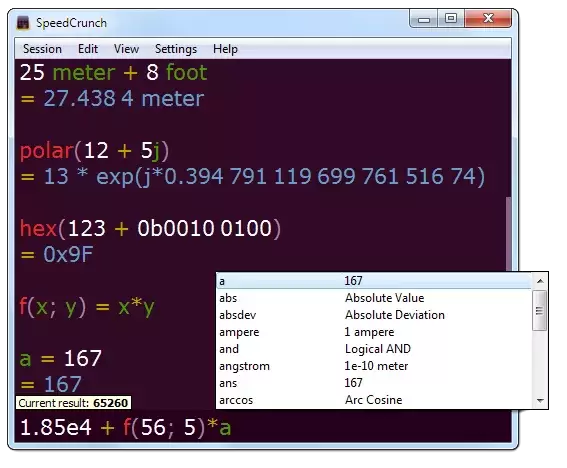Viewport: 567px width, 468px height.
Task: Click the SpeedCrunch app icon in title bar
Action: 23,23
